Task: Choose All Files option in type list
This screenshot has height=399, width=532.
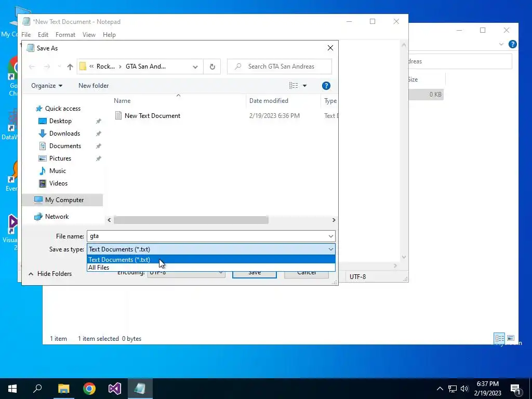Action: [x=211, y=268]
